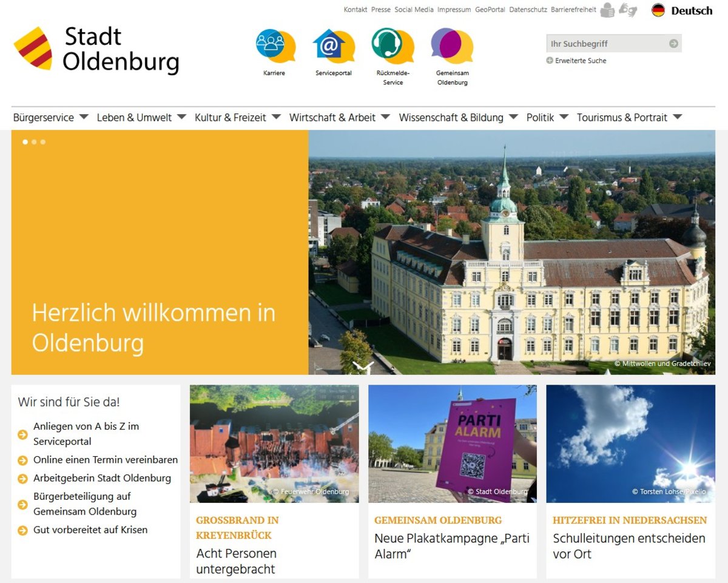Click arrow bullet next to Arbeitgeberin Stadt Oldenburg
Screen dimensions: 728x583
[22, 479]
